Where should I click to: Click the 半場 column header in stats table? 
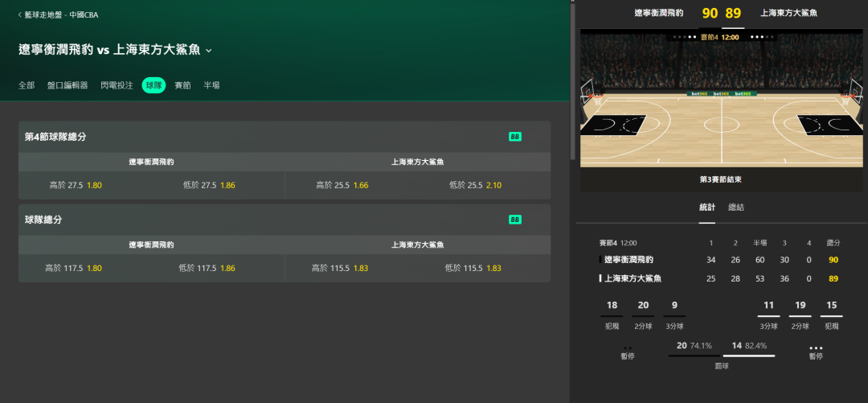(759, 243)
